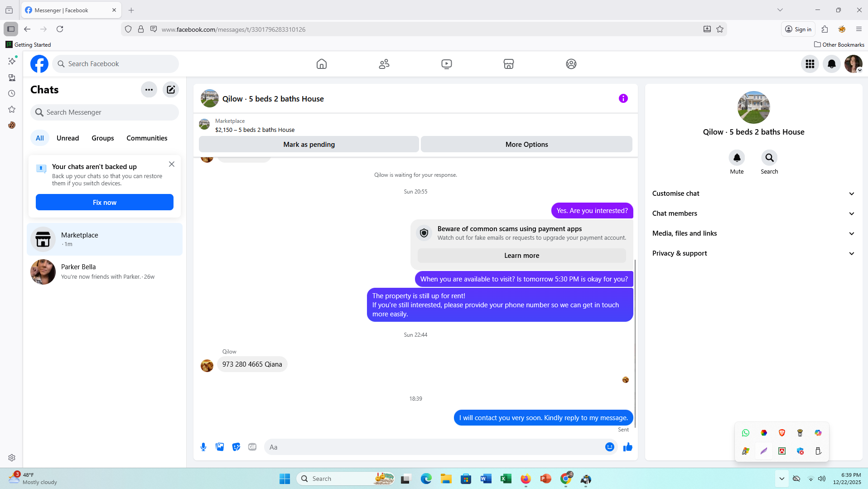Select the All chats filter tab
868x489 pixels.
tap(40, 138)
